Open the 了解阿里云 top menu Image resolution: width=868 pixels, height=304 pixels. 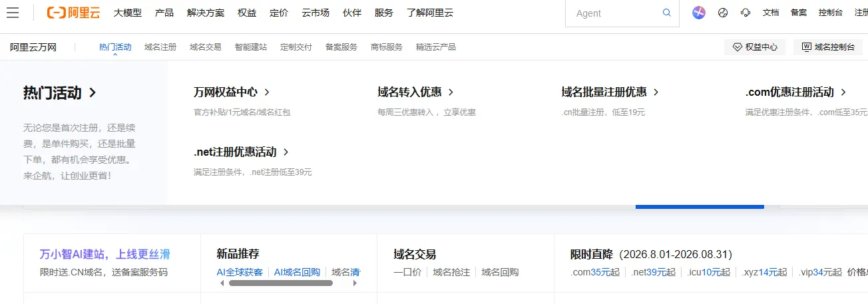(x=430, y=13)
